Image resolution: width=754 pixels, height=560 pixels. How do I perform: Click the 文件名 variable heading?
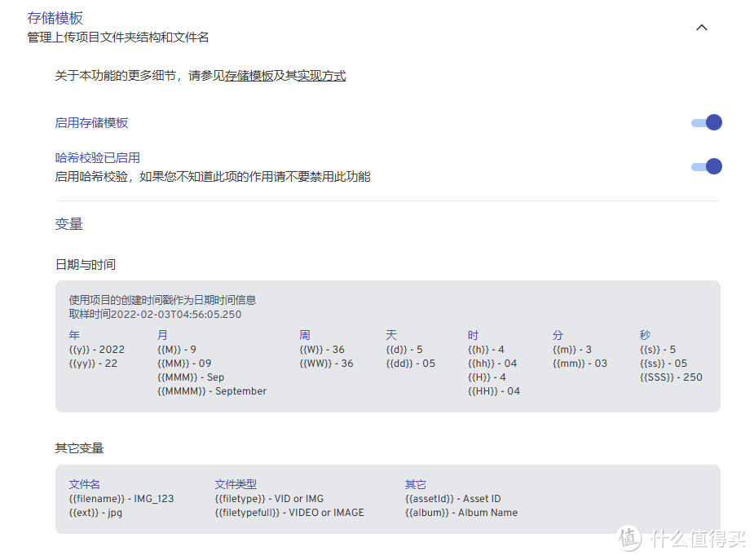(85, 484)
